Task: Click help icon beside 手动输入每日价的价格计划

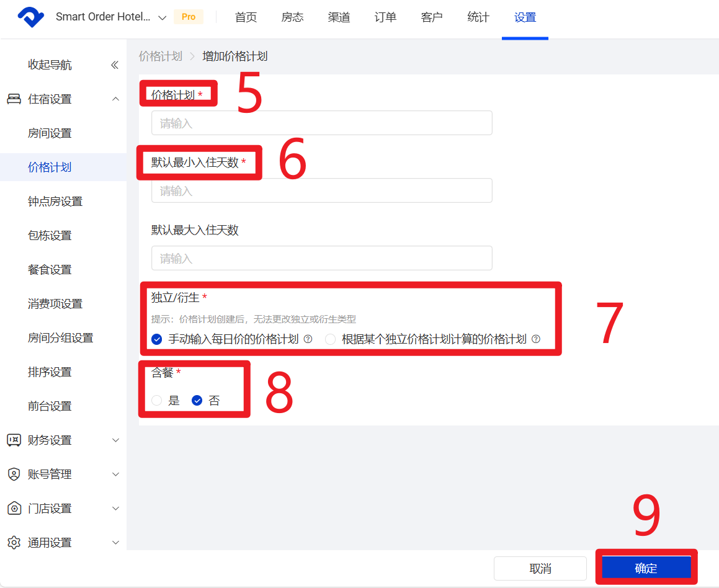Action: pyautogui.click(x=308, y=339)
